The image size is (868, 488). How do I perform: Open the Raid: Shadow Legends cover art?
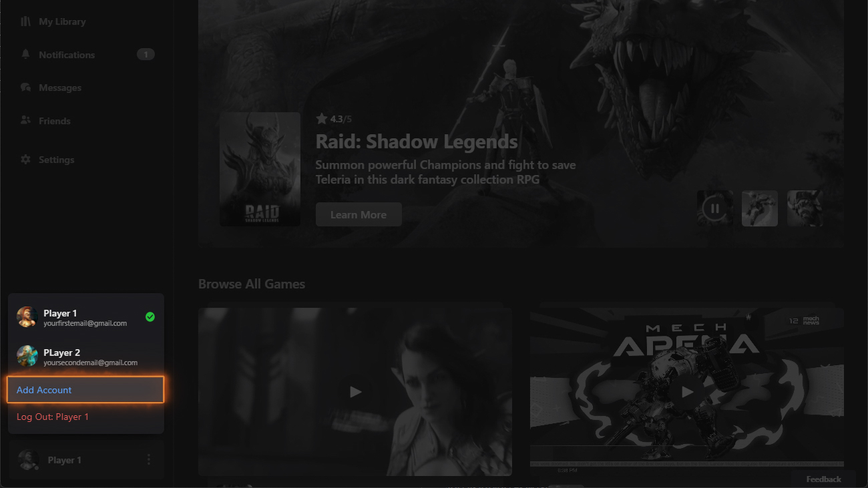click(x=260, y=170)
